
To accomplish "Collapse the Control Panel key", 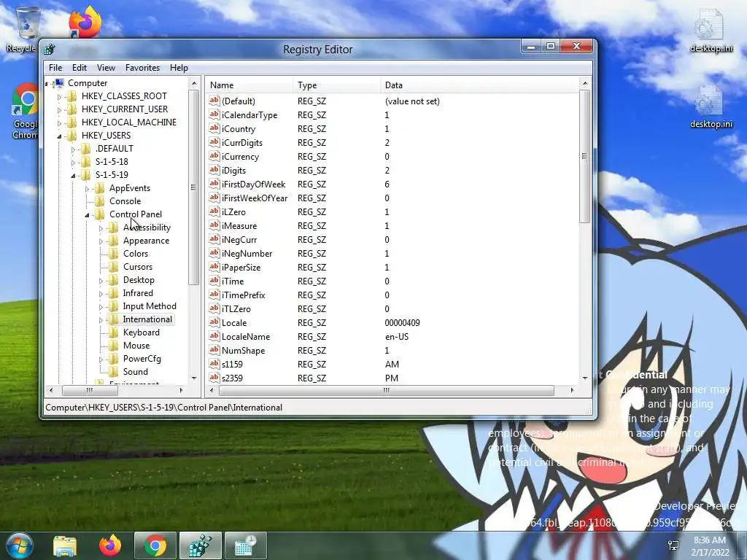I will coord(88,215).
